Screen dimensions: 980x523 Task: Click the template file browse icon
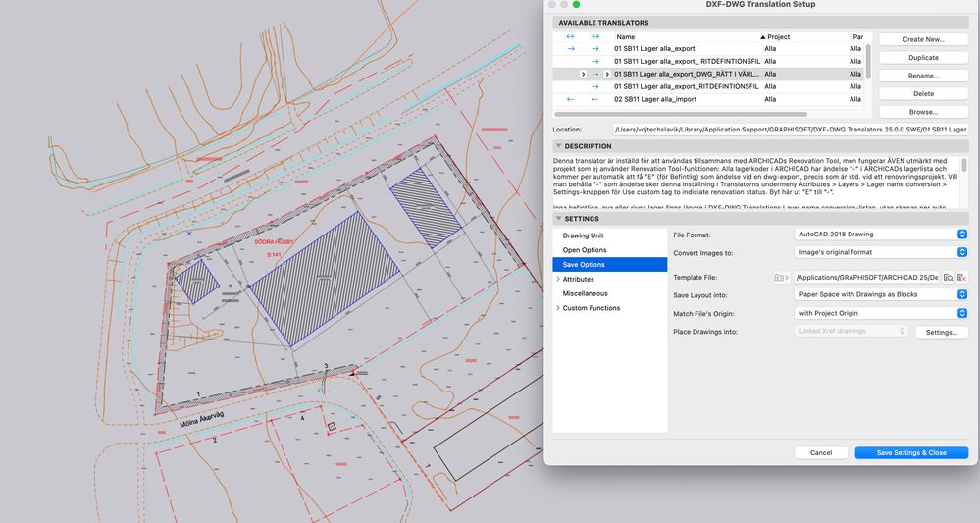coord(947,278)
